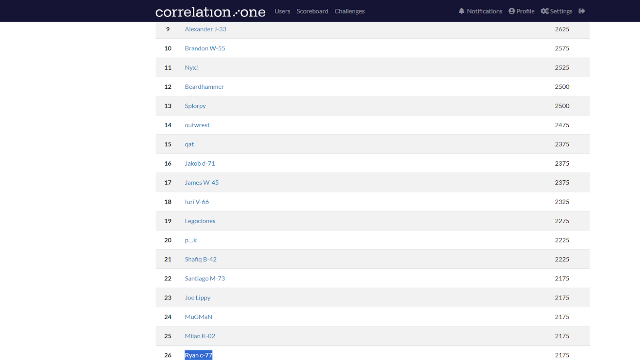640x364 pixels.
Task: Open Splorpy user profile
Action: (x=195, y=106)
